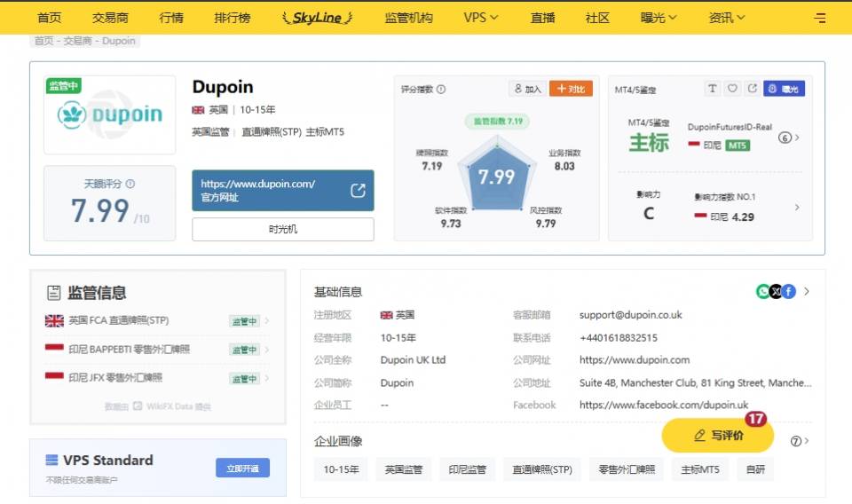The image size is (852, 504).
Task: Expand the DupoinFuturesID-Real MT4/5 row arrow
Action: click(797, 138)
